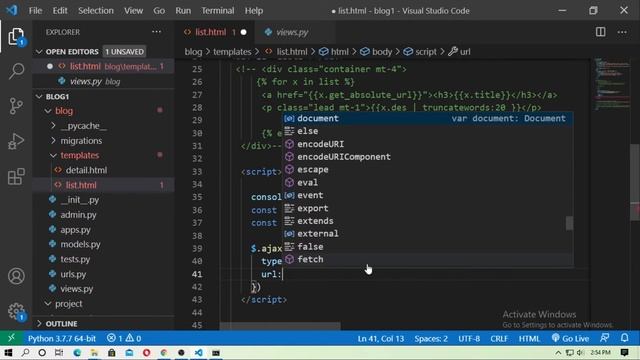The image size is (640, 360).
Task: Open the Accounts menu icon
Action: tap(16, 276)
